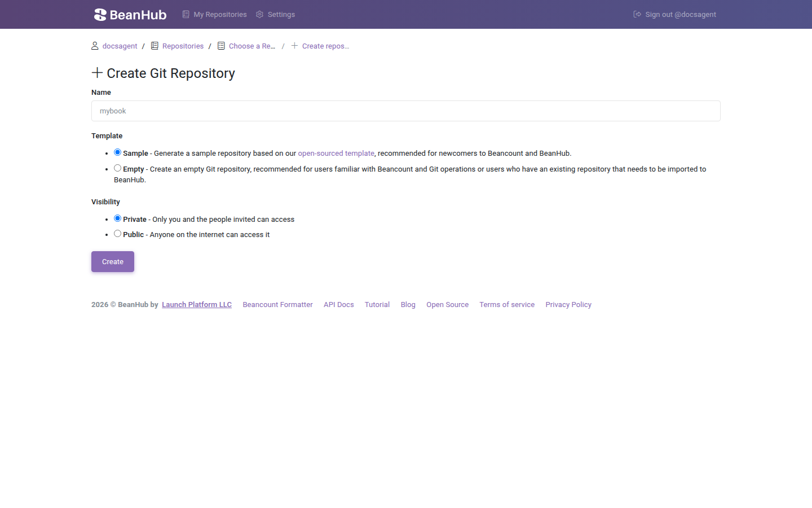812x508 pixels.
Task: Click the Visibility section label
Action: [x=105, y=202]
